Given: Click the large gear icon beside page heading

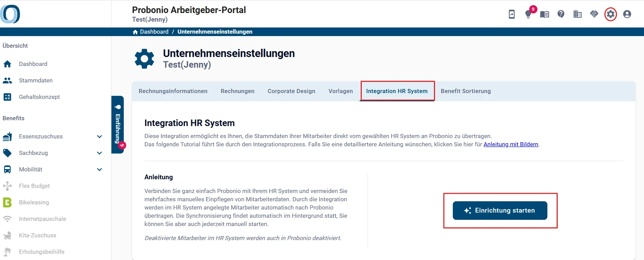Looking at the screenshot, I should (x=144, y=59).
